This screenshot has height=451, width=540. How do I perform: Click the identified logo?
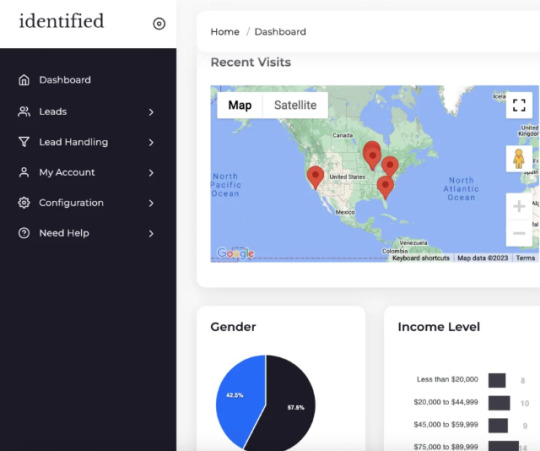tap(61, 21)
